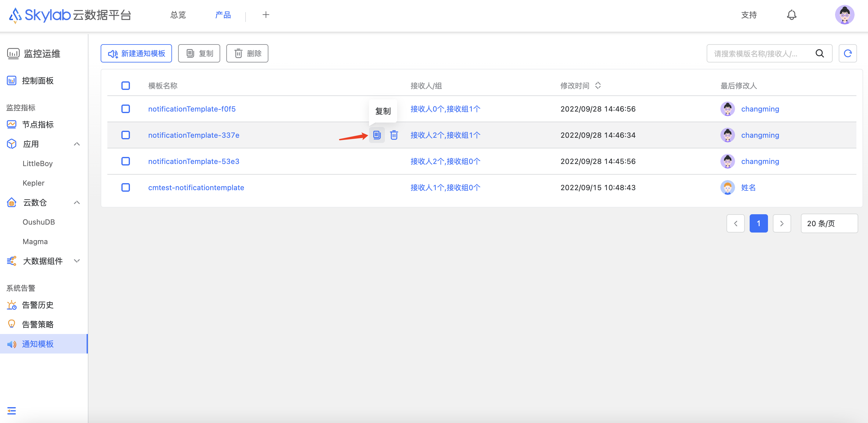Viewport: 868px width, 423px height.
Task: Collapse sidebar with the bottom menu icon
Action: pyautogui.click(x=12, y=411)
